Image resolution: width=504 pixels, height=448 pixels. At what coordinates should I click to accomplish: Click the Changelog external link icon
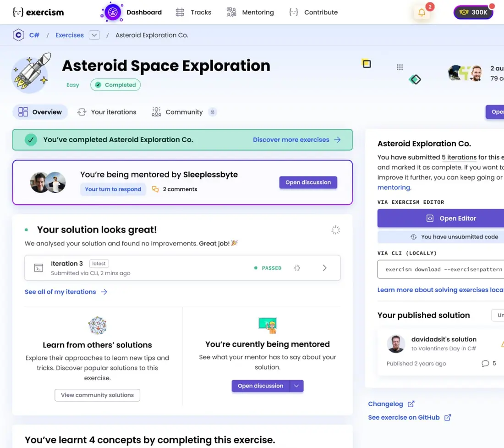click(411, 404)
